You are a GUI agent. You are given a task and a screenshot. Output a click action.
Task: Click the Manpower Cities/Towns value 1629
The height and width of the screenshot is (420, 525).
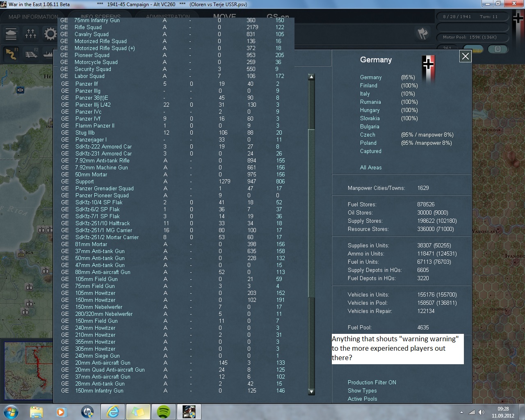pyautogui.click(x=423, y=188)
